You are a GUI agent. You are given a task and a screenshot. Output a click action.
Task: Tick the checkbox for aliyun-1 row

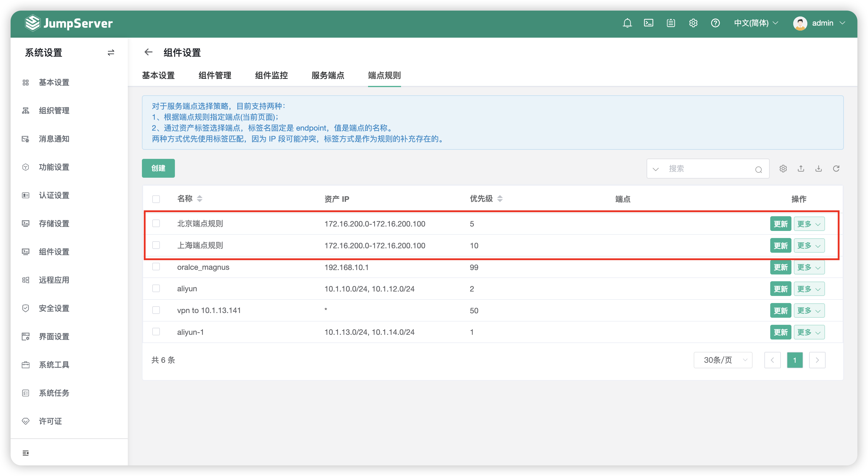click(156, 332)
